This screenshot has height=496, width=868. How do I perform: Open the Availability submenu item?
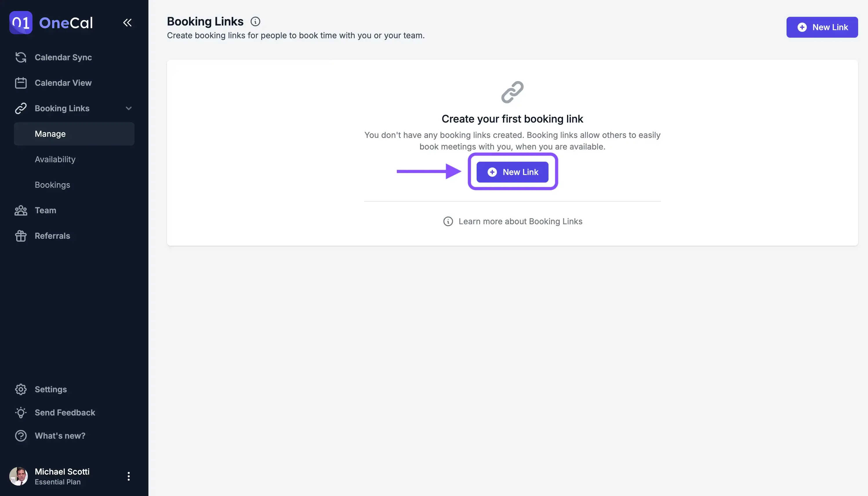tap(55, 159)
